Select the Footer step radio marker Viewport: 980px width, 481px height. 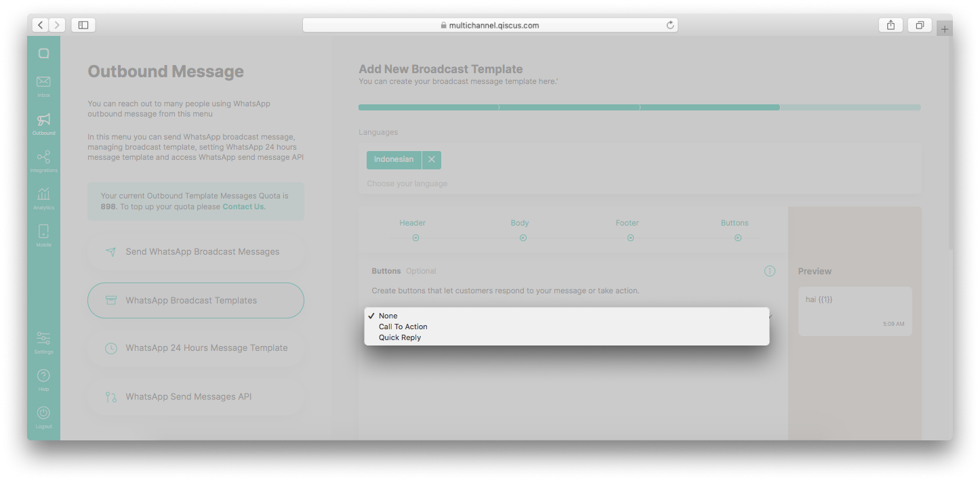click(630, 238)
